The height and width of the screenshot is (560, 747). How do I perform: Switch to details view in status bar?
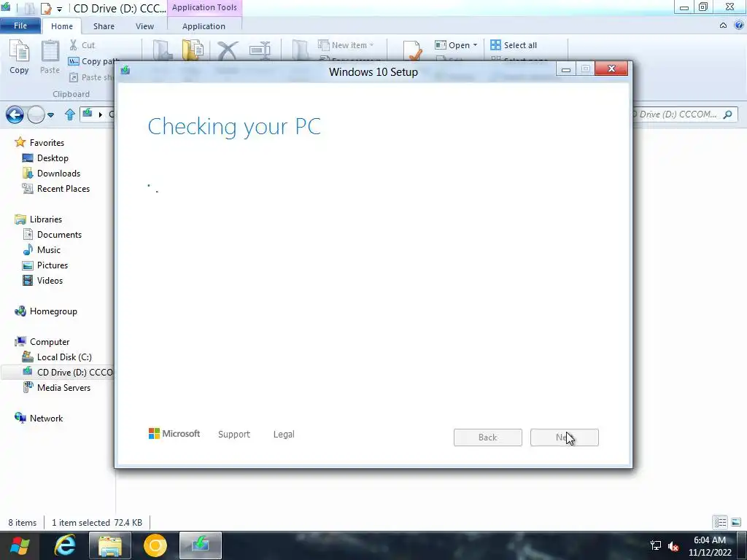[x=720, y=522]
